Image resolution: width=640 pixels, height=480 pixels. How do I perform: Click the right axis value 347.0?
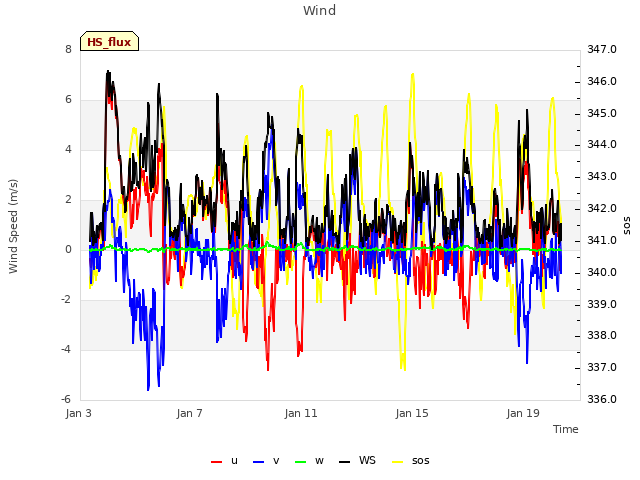(x=602, y=49)
